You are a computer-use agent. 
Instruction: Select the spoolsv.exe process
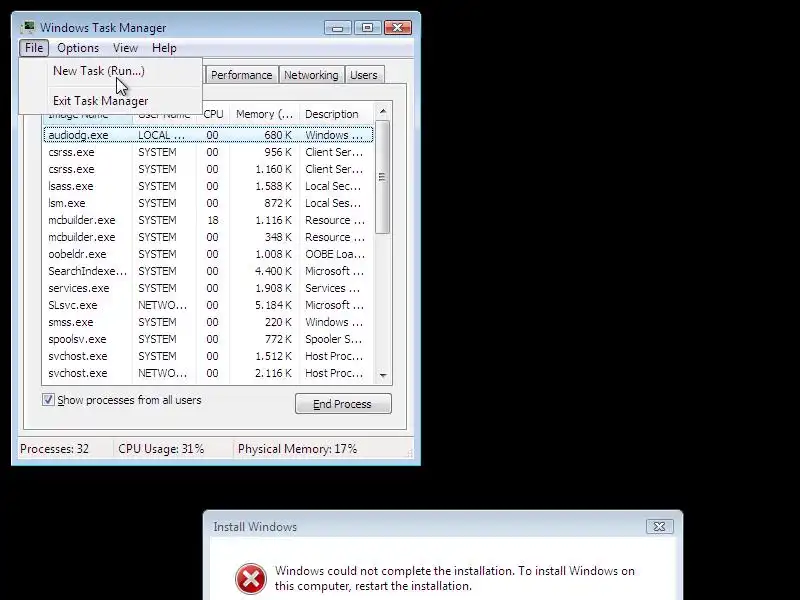point(208,339)
